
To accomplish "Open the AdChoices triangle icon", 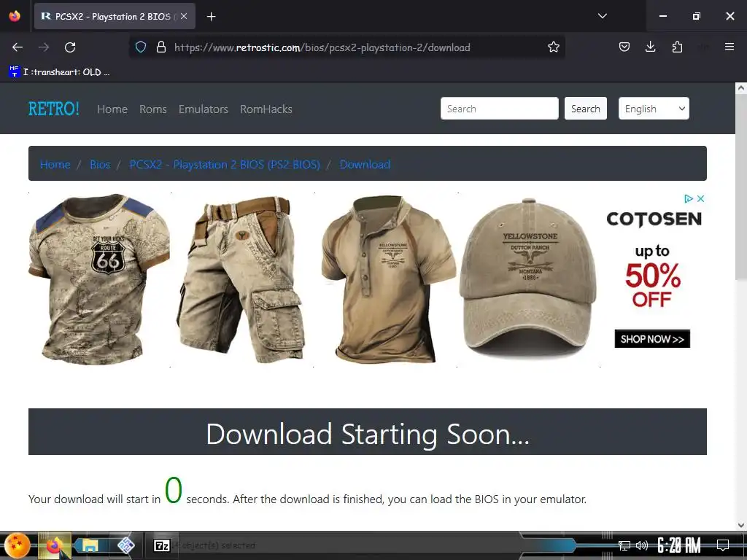I will pyautogui.click(x=689, y=198).
